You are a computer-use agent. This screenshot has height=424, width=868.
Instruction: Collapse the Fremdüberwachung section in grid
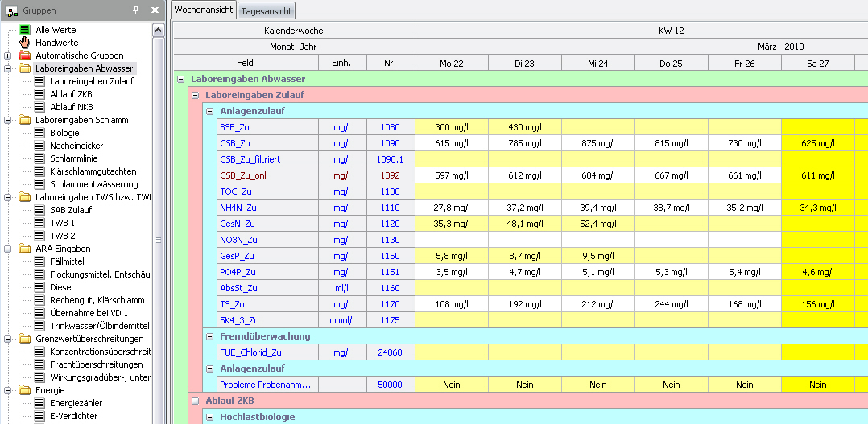coord(209,336)
